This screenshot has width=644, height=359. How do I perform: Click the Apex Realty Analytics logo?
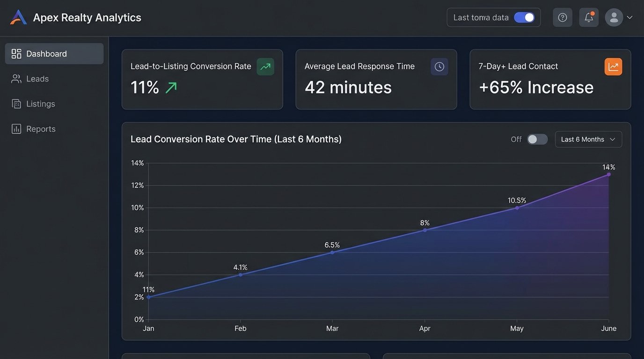[x=17, y=17]
